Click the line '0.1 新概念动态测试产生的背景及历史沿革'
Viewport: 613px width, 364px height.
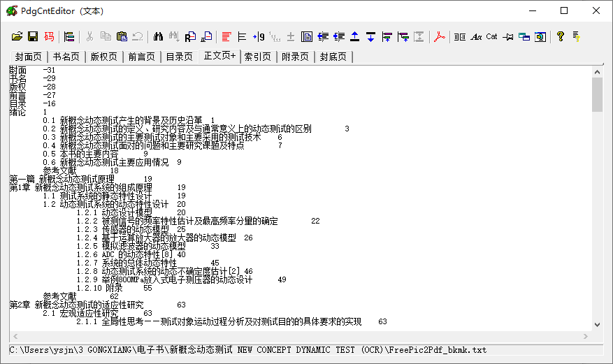pyautogui.click(x=129, y=121)
